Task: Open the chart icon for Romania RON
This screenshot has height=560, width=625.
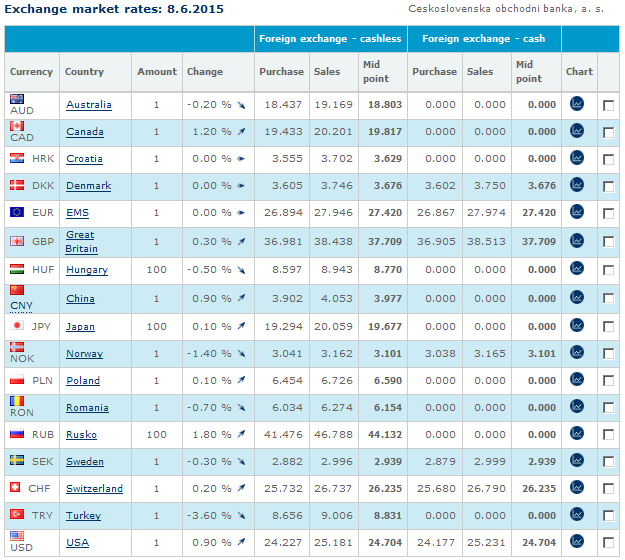Action: point(577,407)
